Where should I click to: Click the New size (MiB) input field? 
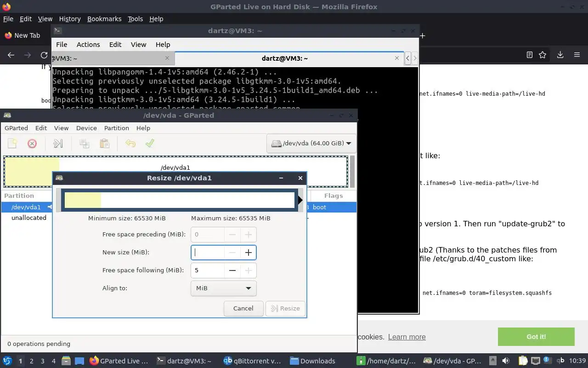point(208,252)
